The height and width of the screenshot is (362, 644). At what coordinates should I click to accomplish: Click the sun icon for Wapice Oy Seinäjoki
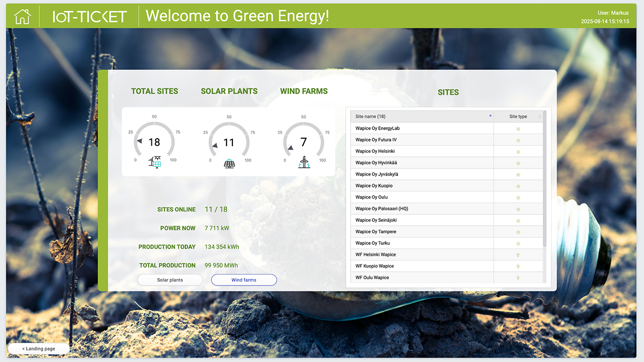[x=518, y=221]
